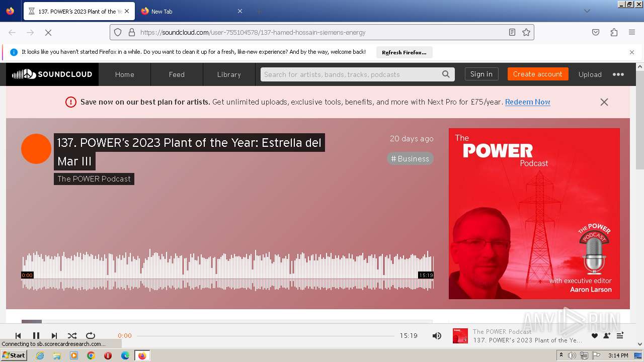Close the Firefox refresh notification bar

[632, 52]
